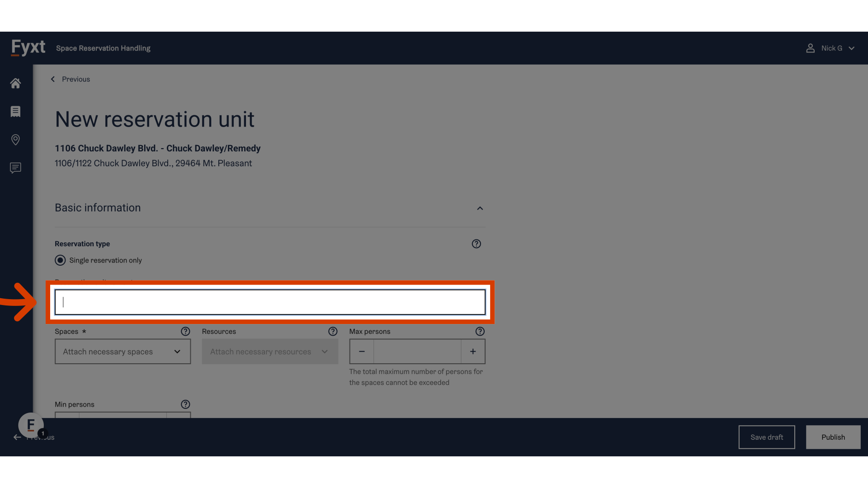Screen dimensions: 868x488
Task: Show help for Min persons field
Action: [x=185, y=404]
